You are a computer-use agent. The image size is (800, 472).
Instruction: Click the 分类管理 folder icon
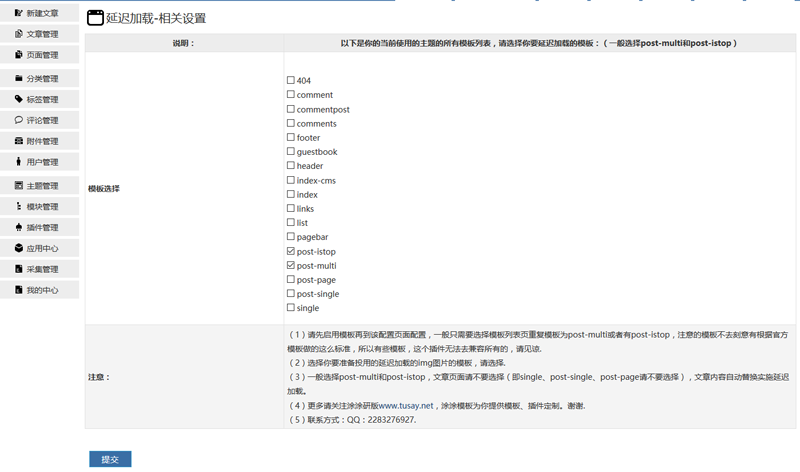tap(19, 78)
